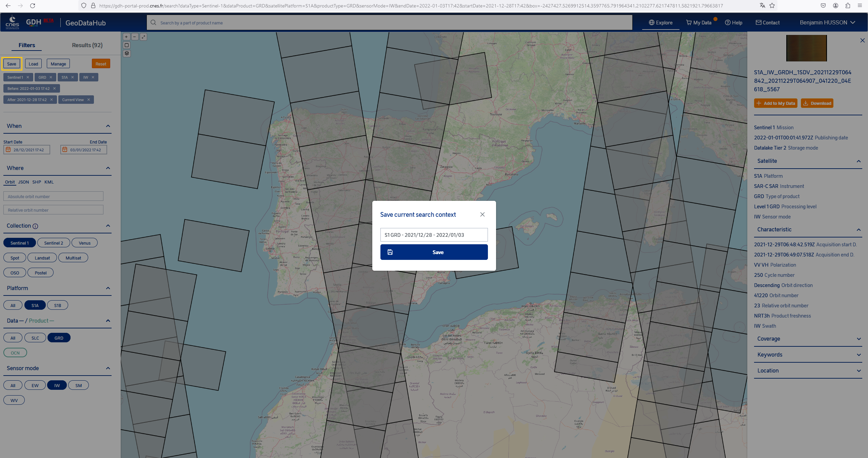
Task: Click the Load filters button
Action: (33, 64)
